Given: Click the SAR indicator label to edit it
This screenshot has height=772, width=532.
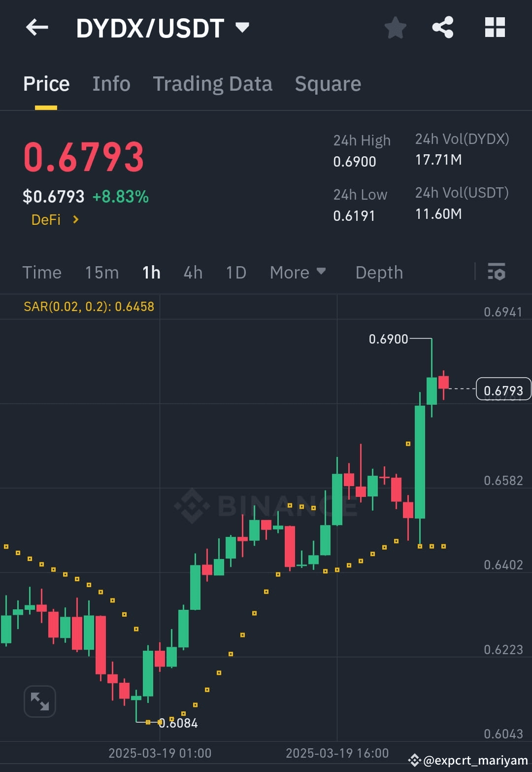Looking at the screenshot, I should [x=89, y=306].
